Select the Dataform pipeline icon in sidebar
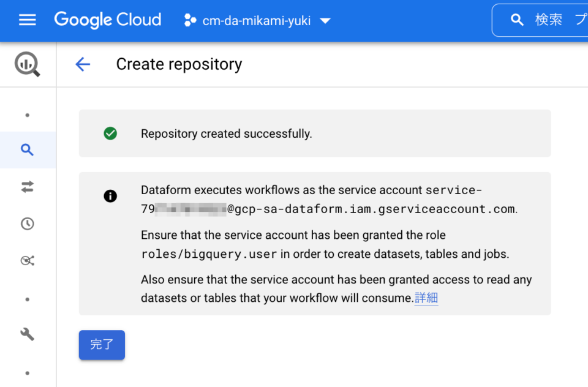Image resolution: width=588 pixels, height=387 pixels. [28, 261]
